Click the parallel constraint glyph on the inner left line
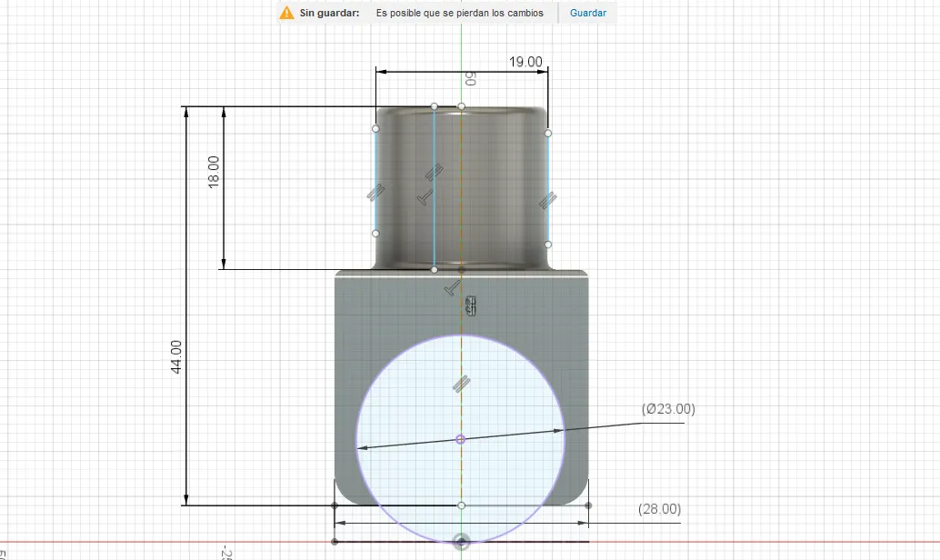The height and width of the screenshot is (560, 940). point(434,170)
